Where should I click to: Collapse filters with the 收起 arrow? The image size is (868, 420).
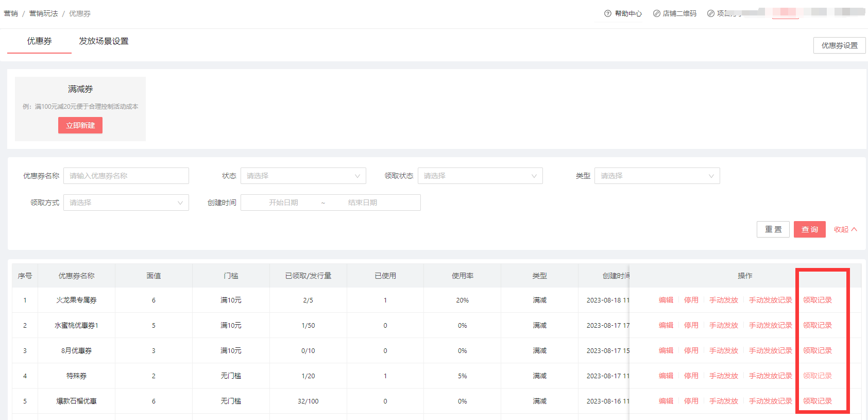(x=854, y=229)
